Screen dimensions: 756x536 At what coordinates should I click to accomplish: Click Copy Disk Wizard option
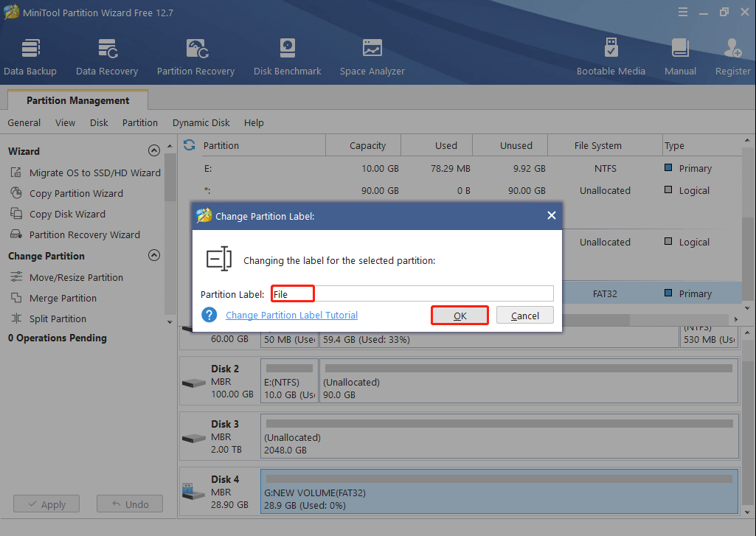pos(67,214)
